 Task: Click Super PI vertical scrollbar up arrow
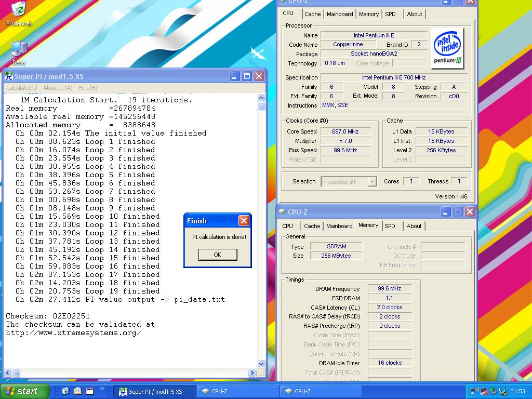pyautogui.click(x=261, y=98)
